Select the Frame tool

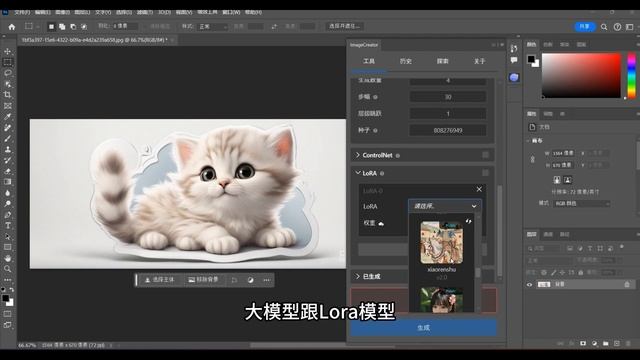8,106
